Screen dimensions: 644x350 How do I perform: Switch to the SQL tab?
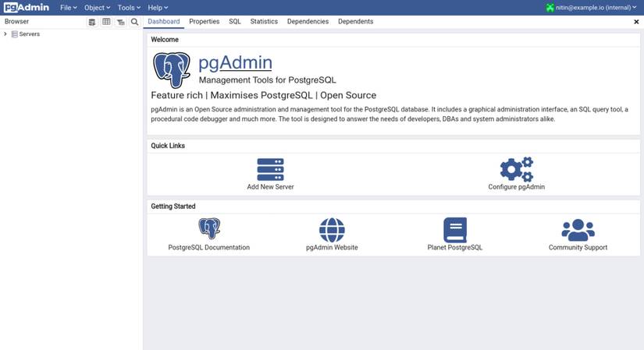pos(235,22)
